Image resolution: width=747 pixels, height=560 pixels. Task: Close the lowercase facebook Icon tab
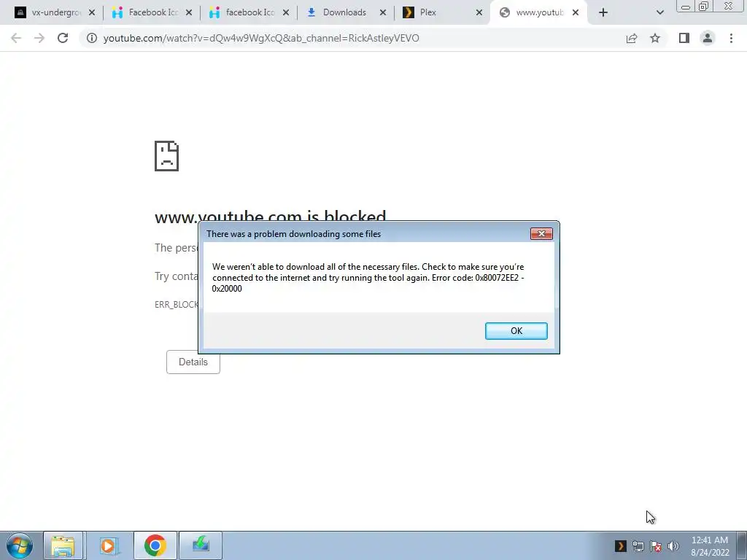coord(286,12)
